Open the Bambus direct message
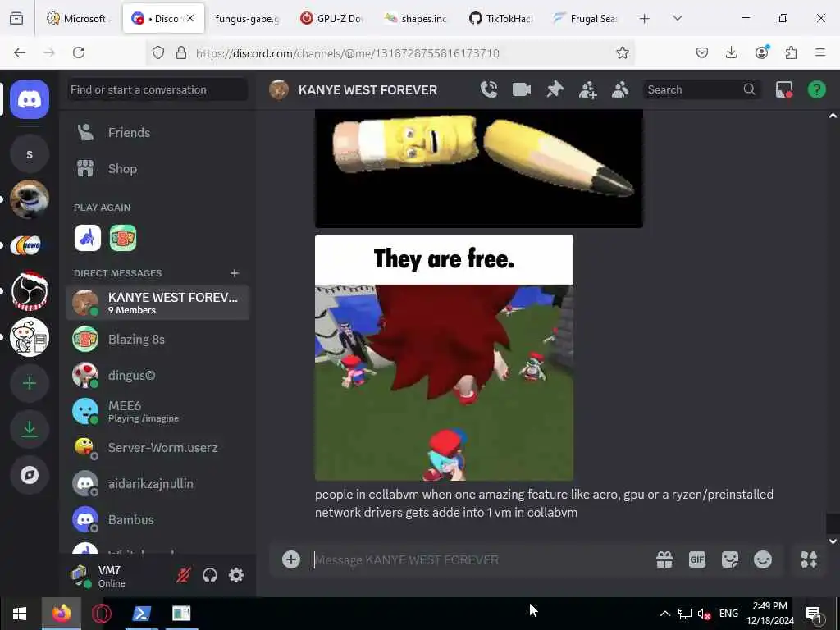Viewport: 840px width, 630px height. (157, 519)
